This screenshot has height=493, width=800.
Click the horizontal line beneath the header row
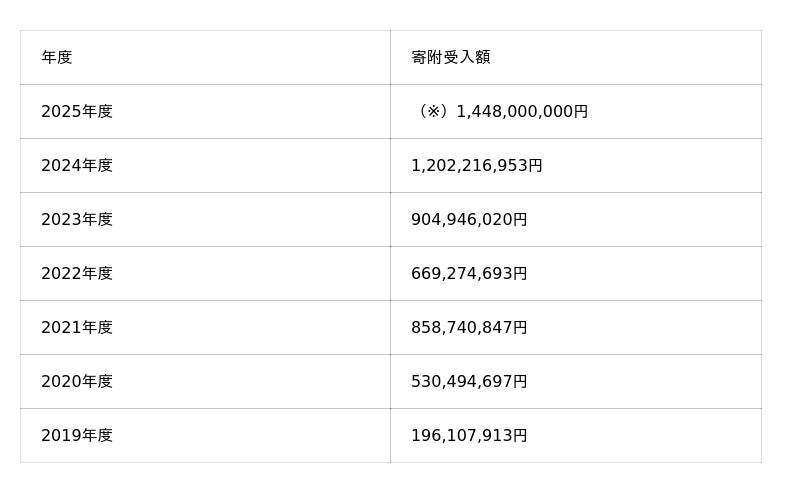(390, 84)
